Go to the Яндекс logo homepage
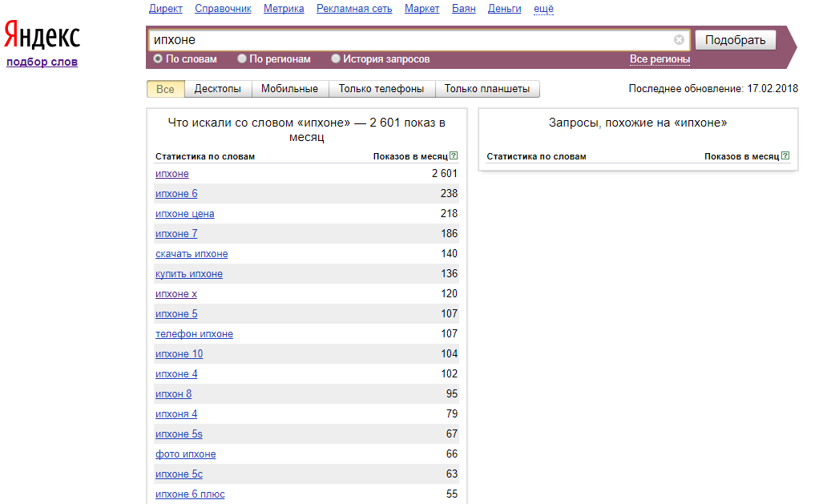 pyautogui.click(x=42, y=35)
